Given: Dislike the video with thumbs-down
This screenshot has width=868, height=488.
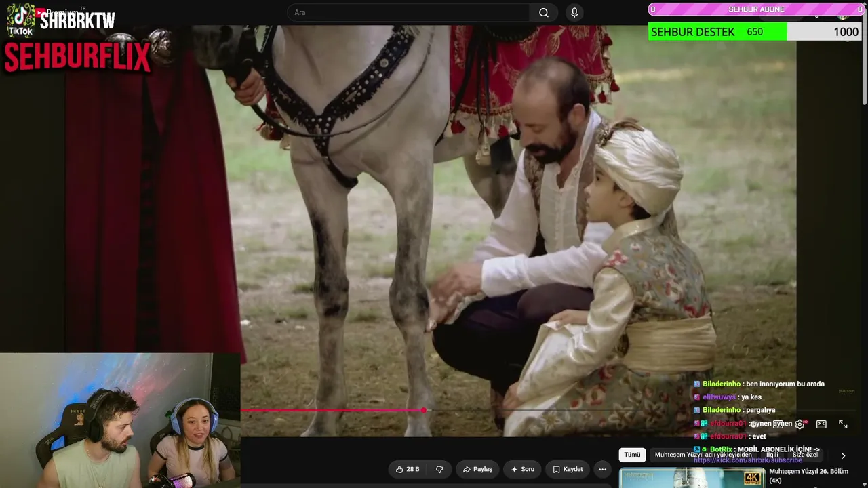Looking at the screenshot, I should pos(439,469).
